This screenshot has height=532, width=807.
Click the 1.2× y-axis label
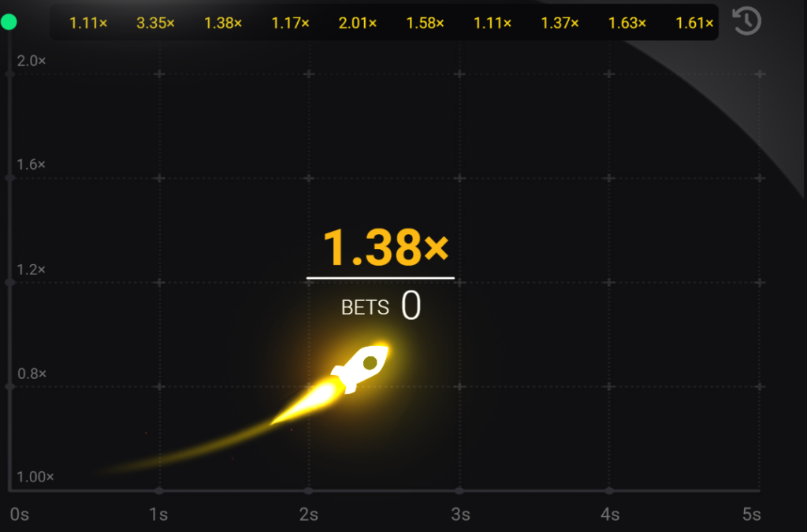tap(32, 270)
